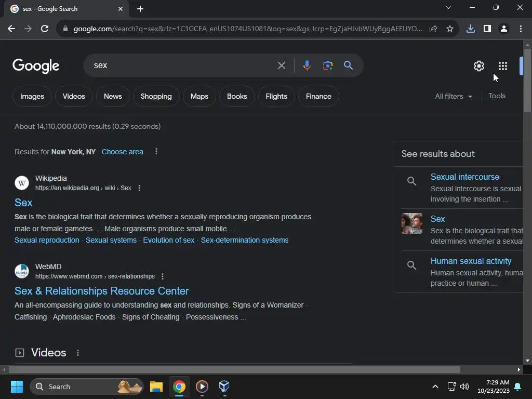
Task: Reload the current page
Action: point(45,29)
